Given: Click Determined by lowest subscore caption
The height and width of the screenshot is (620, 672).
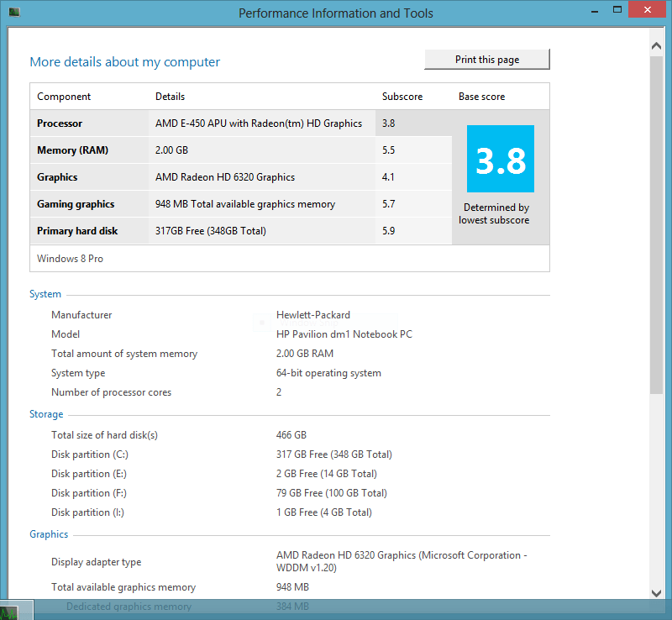Looking at the screenshot, I should 494,213.
